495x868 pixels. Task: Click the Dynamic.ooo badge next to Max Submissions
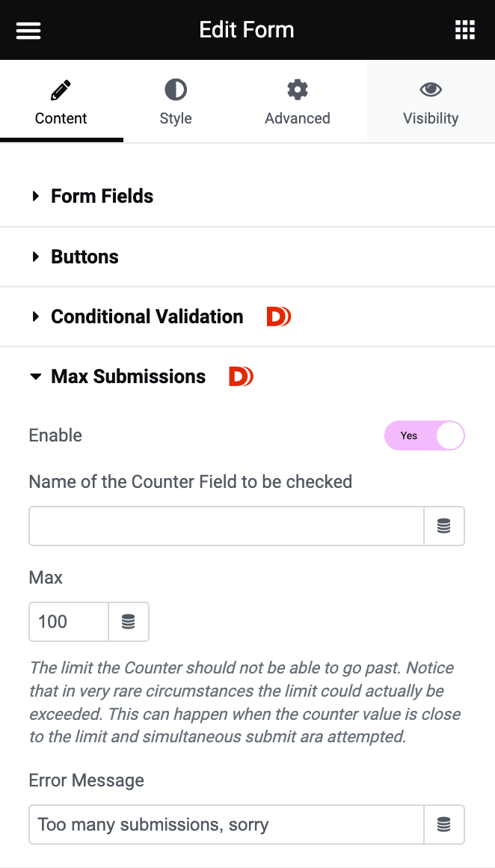coord(241,376)
